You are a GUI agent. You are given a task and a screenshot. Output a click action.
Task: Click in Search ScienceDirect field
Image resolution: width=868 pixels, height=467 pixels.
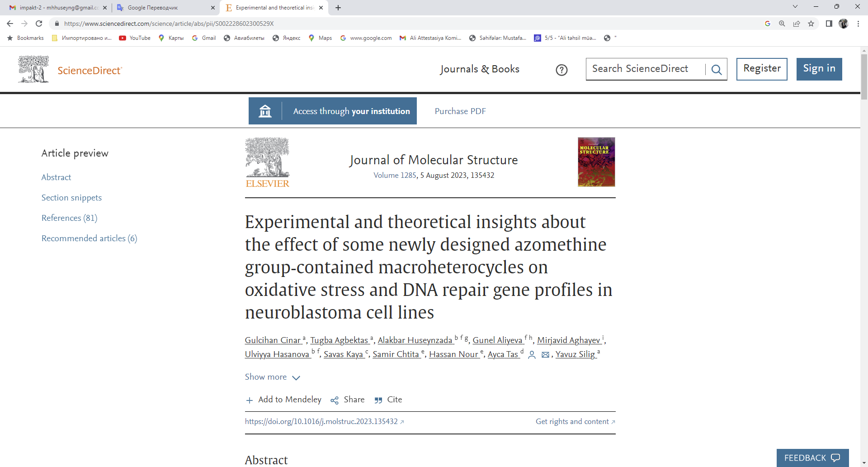tap(645, 69)
